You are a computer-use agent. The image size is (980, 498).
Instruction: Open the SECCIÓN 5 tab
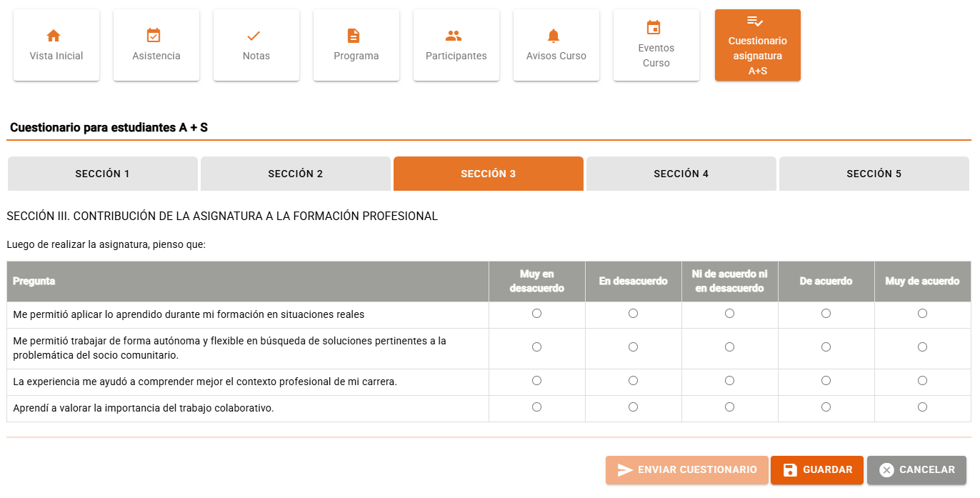(874, 173)
